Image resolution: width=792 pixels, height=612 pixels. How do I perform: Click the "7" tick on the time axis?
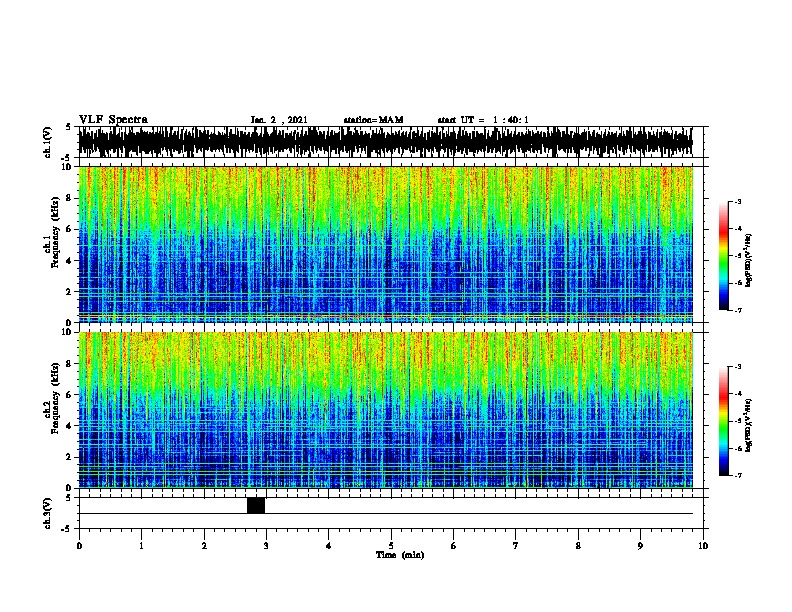click(x=516, y=546)
